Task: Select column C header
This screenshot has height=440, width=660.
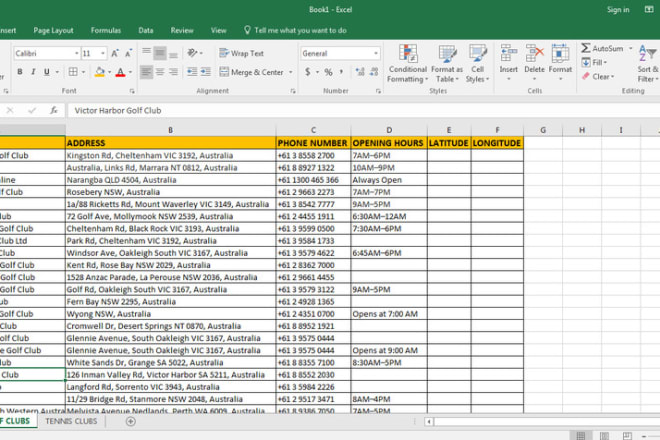Action: click(x=313, y=130)
